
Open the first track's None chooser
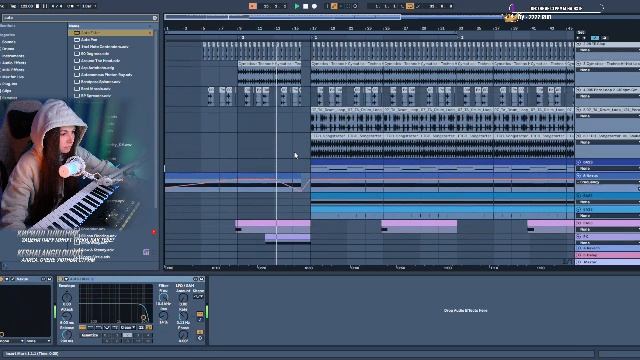click(x=609, y=50)
